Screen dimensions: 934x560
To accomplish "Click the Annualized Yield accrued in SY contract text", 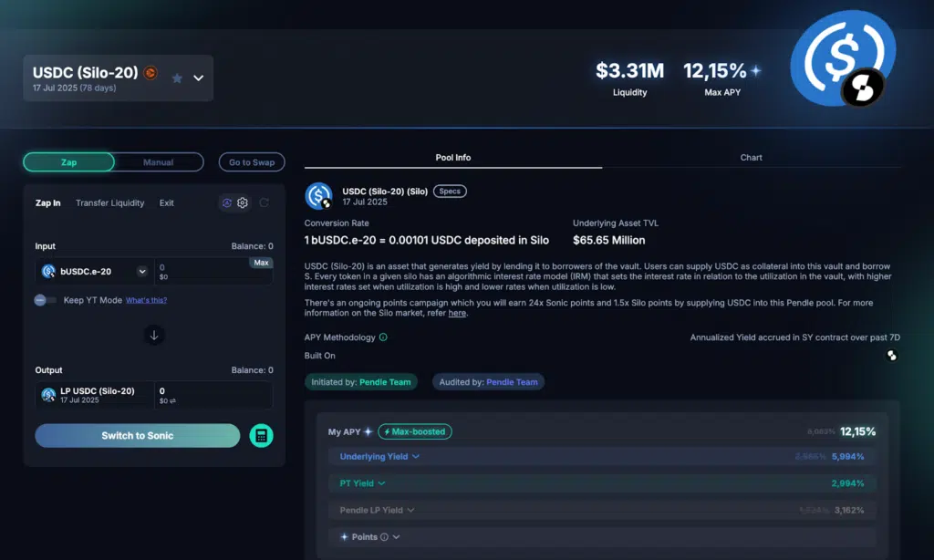I will [794, 337].
